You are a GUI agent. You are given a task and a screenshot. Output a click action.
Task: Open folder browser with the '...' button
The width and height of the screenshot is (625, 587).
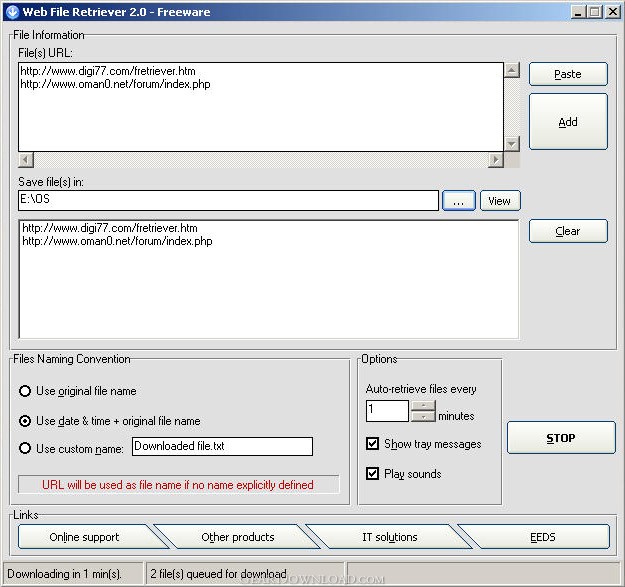(458, 201)
